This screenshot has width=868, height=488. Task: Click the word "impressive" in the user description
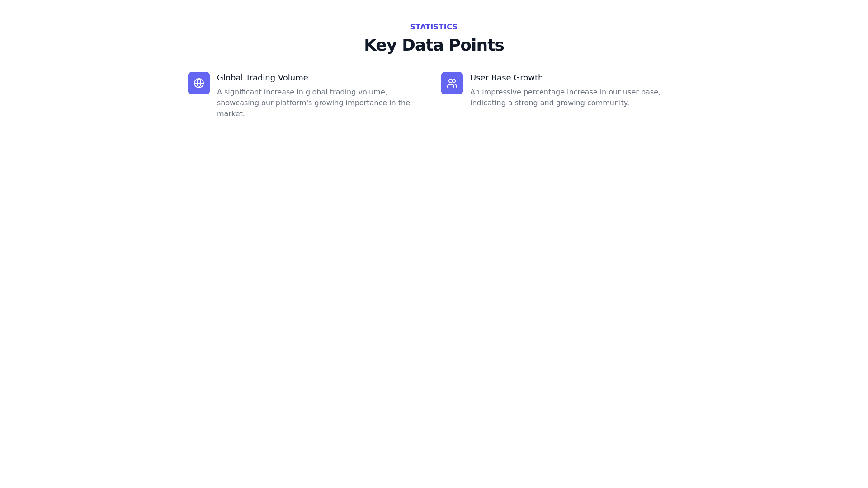501,92
